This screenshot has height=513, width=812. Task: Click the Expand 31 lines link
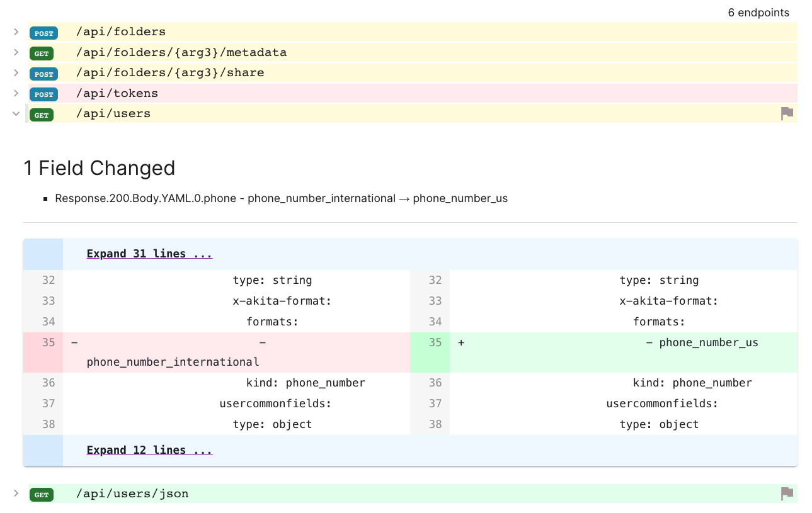click(149, 254)
